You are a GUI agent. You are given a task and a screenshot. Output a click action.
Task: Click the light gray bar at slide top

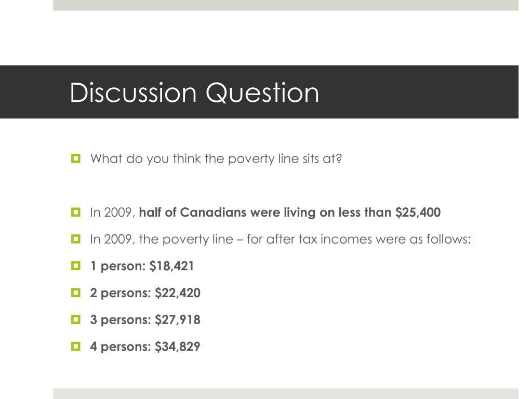pos(286,5)
